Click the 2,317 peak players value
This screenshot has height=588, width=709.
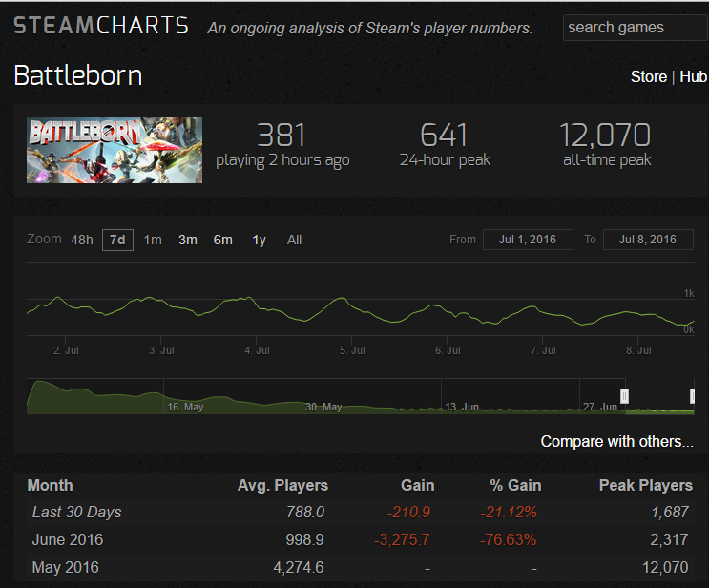point(669,540)
